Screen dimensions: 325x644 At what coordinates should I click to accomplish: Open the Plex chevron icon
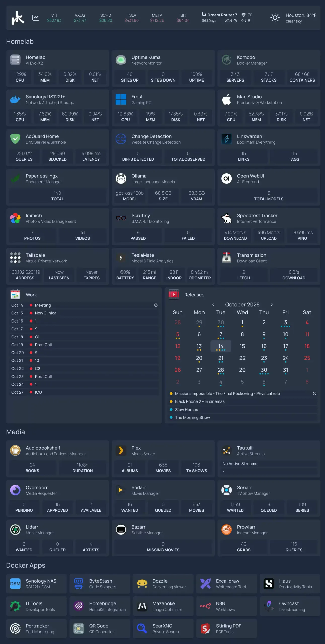click(x=121, y=451)
